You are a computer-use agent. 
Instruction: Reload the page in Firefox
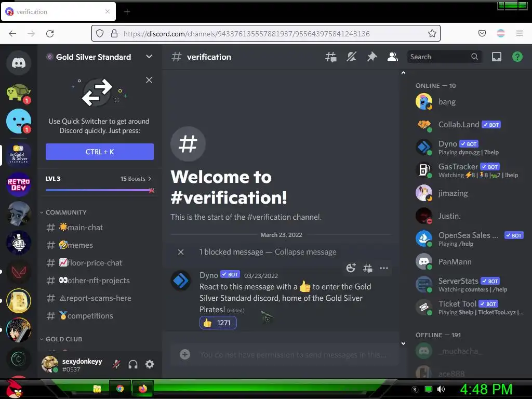[50, 34]
